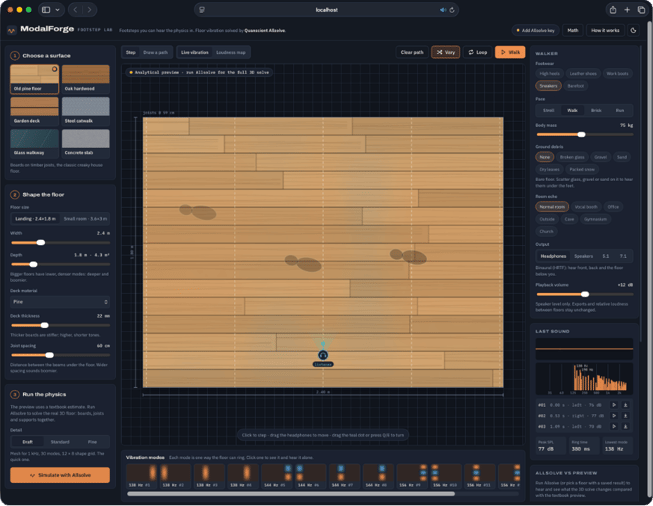Play footstep sound #01
This screenshot has height=506, width=653.
pyautogui.click(x=614, y=405)
